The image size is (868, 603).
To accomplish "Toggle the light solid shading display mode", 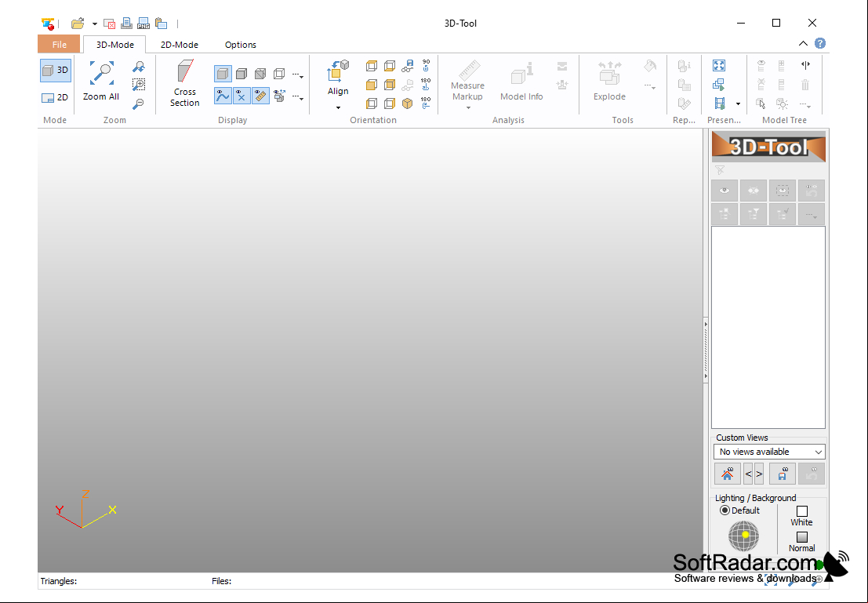I will pos(223,74).
